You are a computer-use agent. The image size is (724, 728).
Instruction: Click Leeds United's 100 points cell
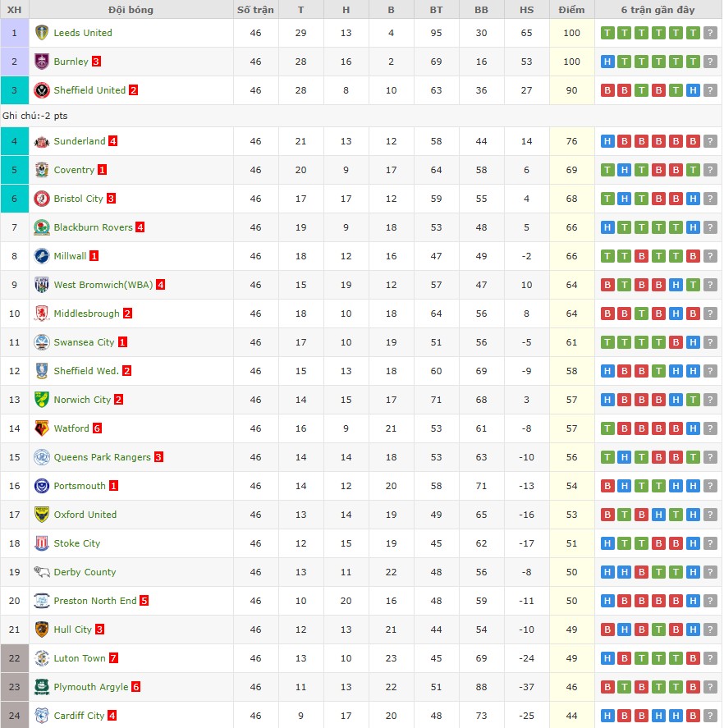click(571, 33)
